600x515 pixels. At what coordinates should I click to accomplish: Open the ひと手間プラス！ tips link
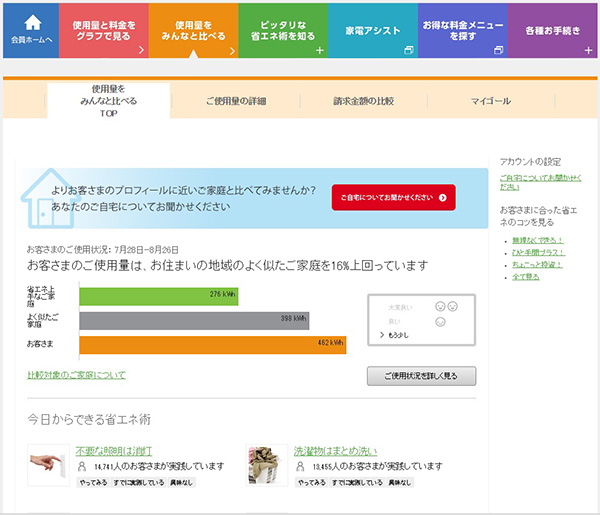pos(538,253)
